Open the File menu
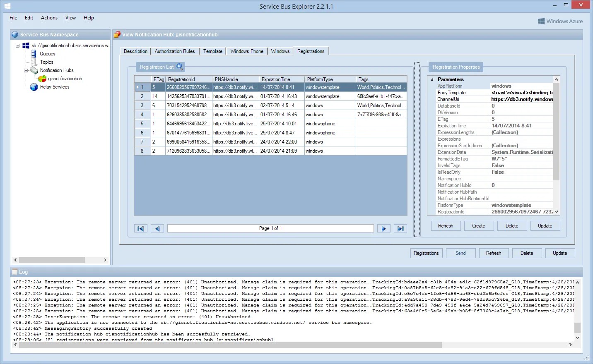The image size is (593, 364). [x=13, y=18]
